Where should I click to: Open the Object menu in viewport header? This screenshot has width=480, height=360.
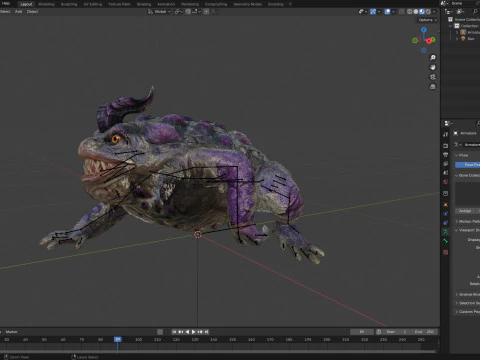tap(32, 12)
